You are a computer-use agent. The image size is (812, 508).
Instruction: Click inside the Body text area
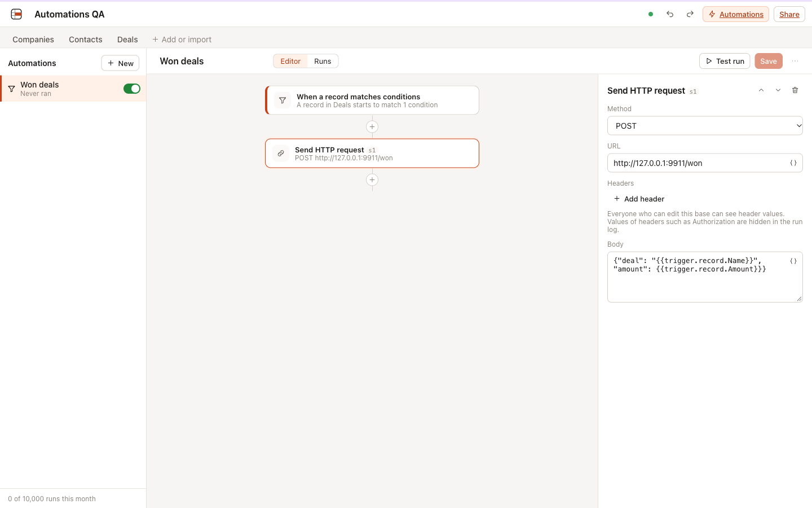point(705,277)
